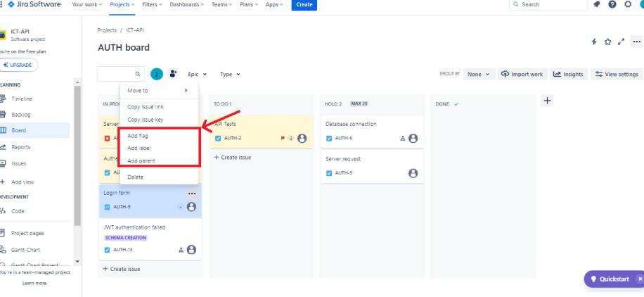Select the user J avatar filter
Screen dimensions: 644x297
pyautogui.click(x=157, y=74)
